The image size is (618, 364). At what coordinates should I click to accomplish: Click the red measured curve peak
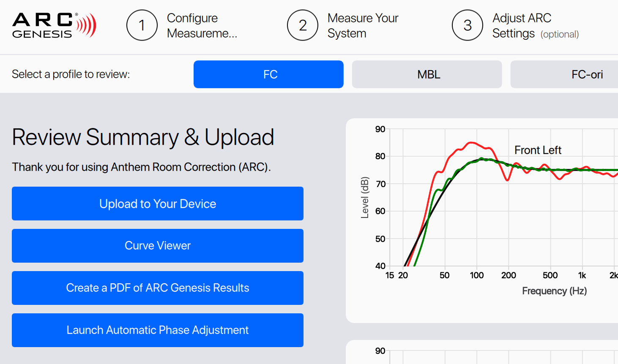(x=471, y=143)
